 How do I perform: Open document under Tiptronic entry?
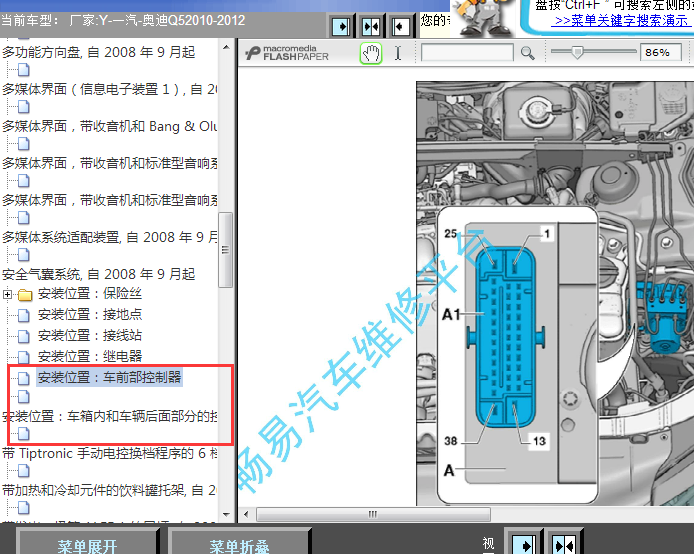[23, 471]
